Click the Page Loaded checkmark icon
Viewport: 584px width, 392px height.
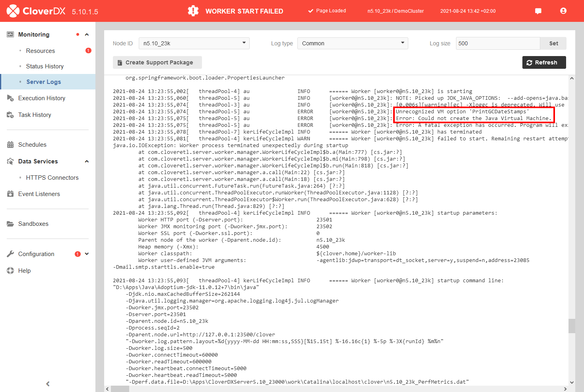311,11
